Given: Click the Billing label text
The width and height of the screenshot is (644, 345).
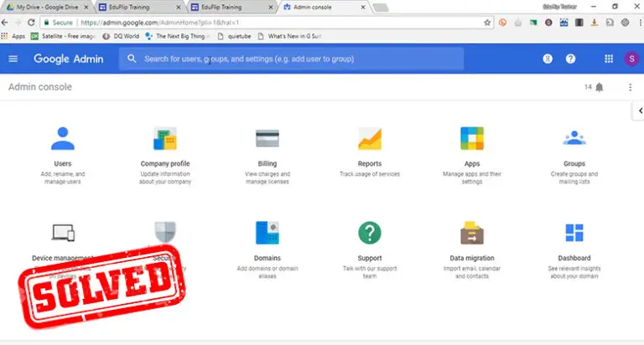Looking at the screenshot, I should [267, 163].
